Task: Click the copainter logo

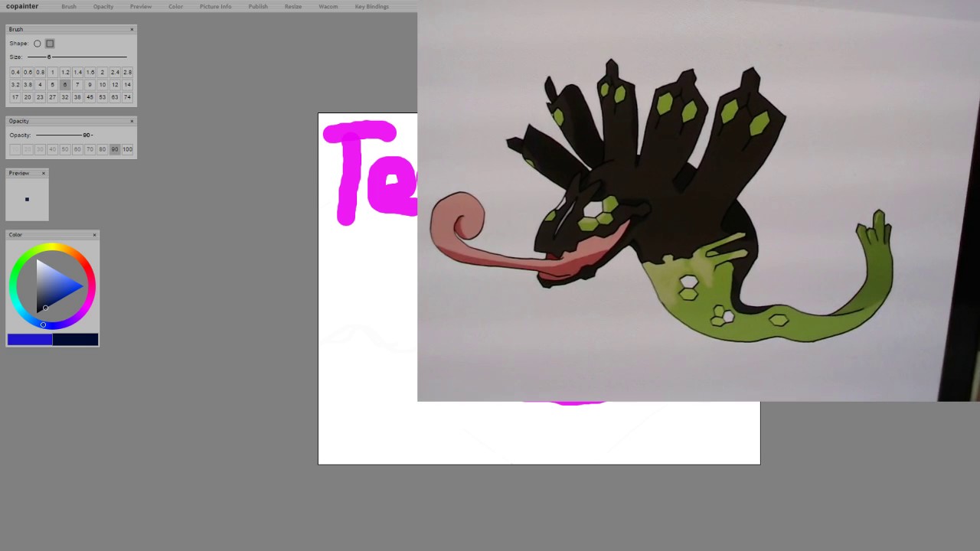Action: (x=22, y=6)
